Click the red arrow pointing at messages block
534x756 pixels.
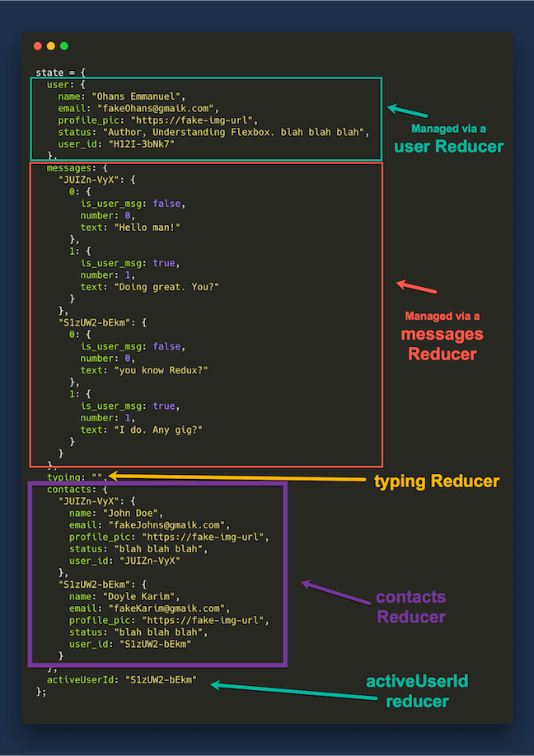pos(416,288)
